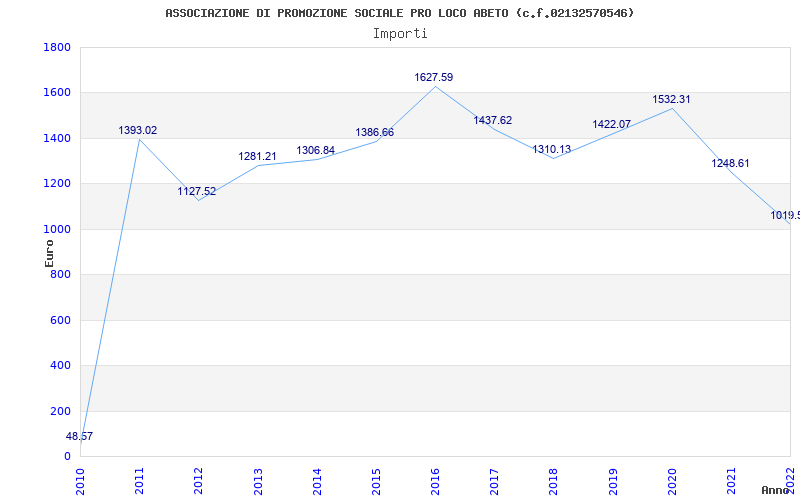Click the x-axis year 2010
Screen dimensions: 800x500
pos(80,481)
